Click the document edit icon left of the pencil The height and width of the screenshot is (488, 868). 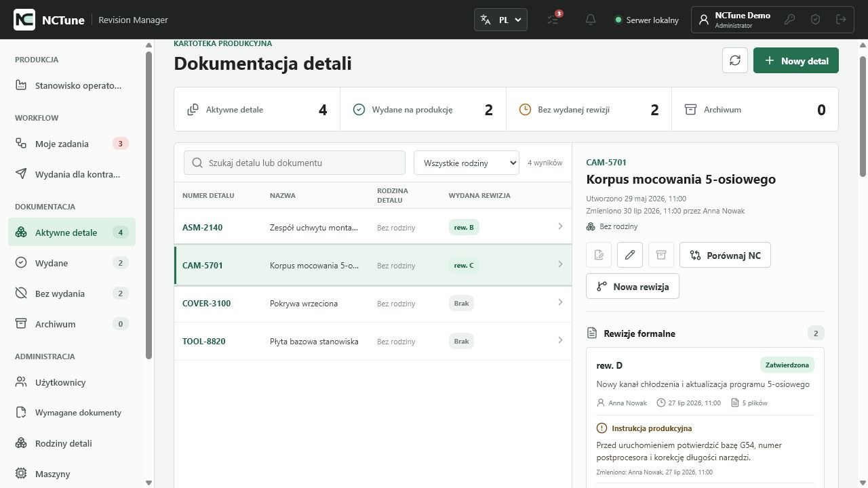599,255
